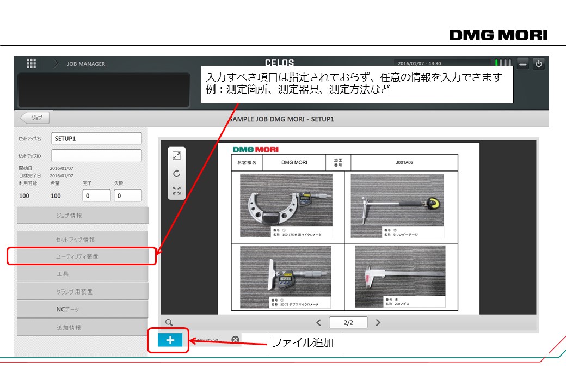This screenshot has width=566, height=392.
Task: Click the empty セットアップID field
Action: 96,156
